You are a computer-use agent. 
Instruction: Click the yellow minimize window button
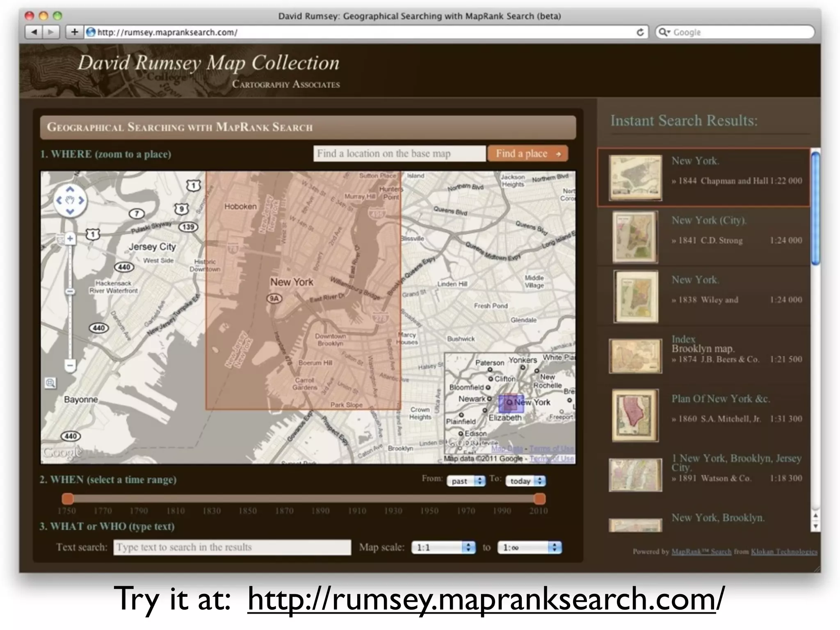click(x=43, y=16)
